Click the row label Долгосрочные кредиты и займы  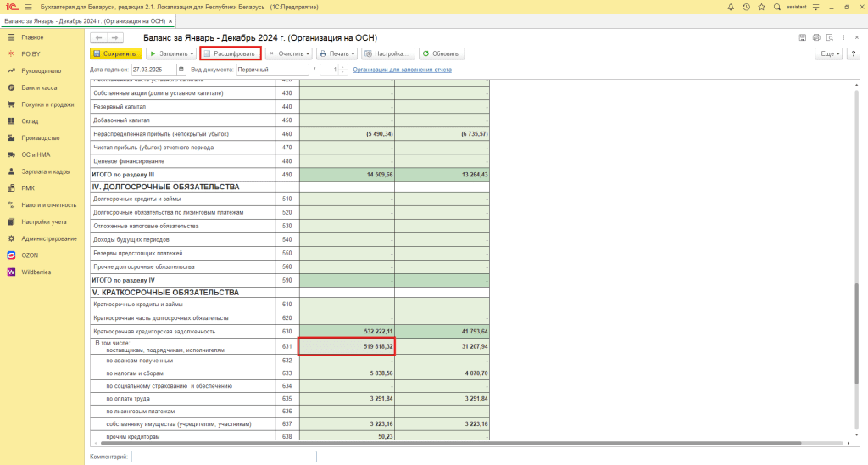(x=136, y=199)
